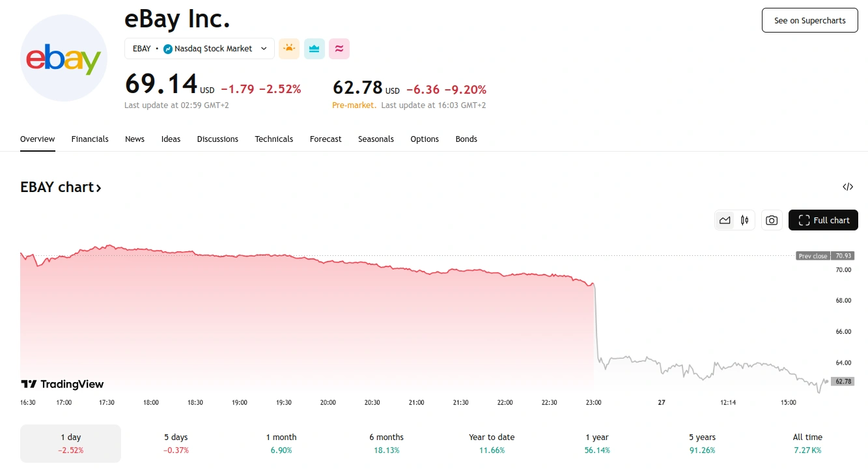
Task: Switch to candlestick chart style
Action: tap(744, 220)
